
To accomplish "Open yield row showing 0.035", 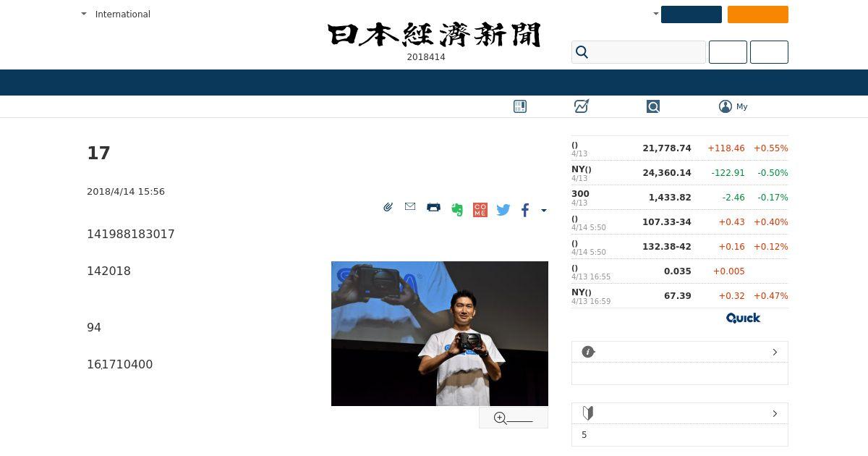I will (x=680, y=271).
